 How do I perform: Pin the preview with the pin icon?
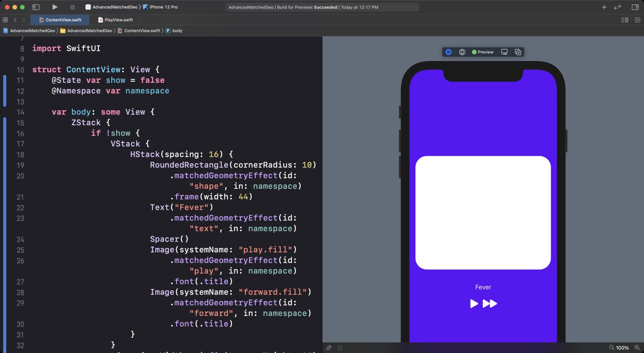(329, 348)
